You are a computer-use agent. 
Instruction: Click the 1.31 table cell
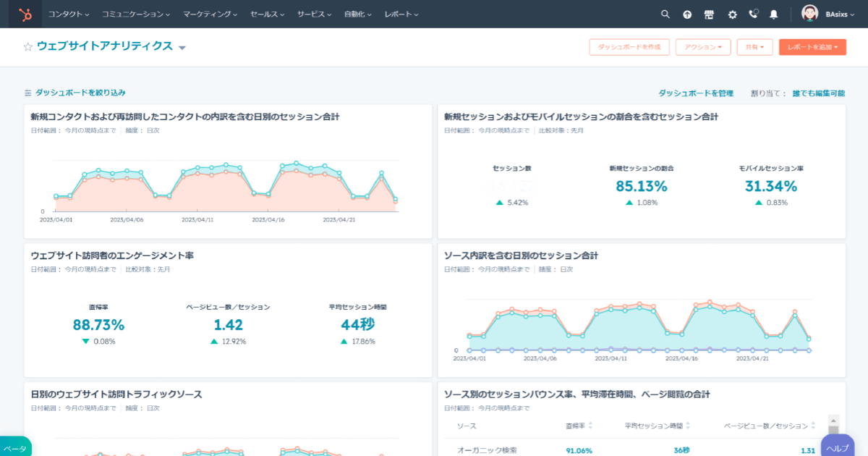click(x=809, y=450)
